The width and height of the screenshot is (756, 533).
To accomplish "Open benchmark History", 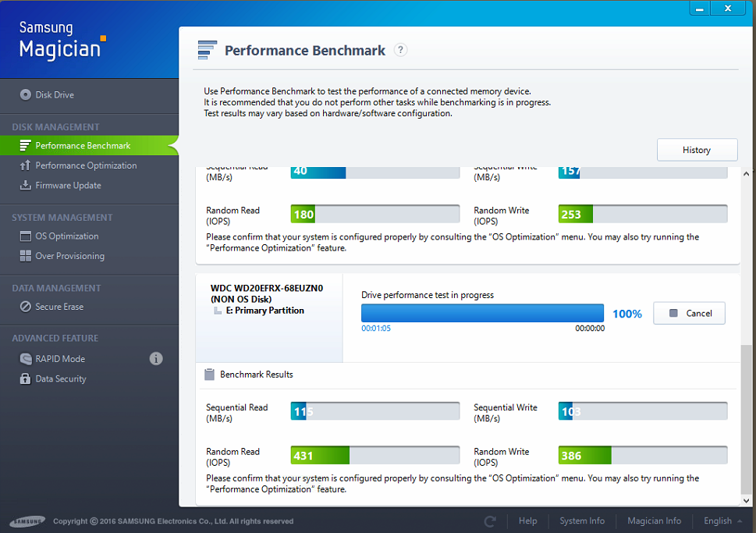I will point(697,150).
